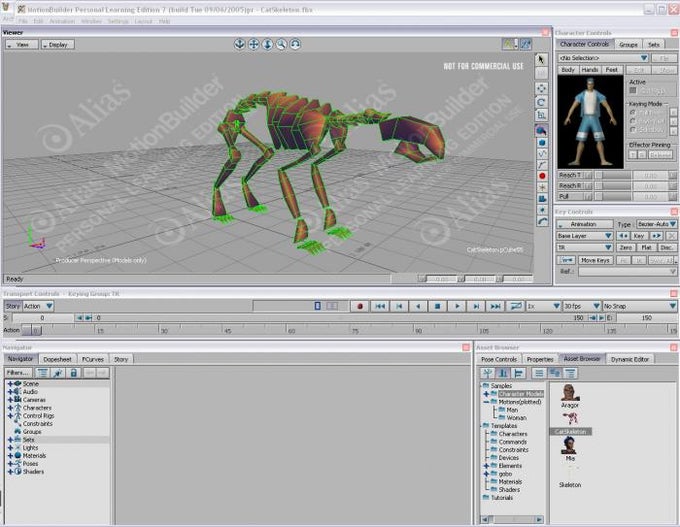
Task: Select the third Keying Mode radio button
Action: (633, 130)
